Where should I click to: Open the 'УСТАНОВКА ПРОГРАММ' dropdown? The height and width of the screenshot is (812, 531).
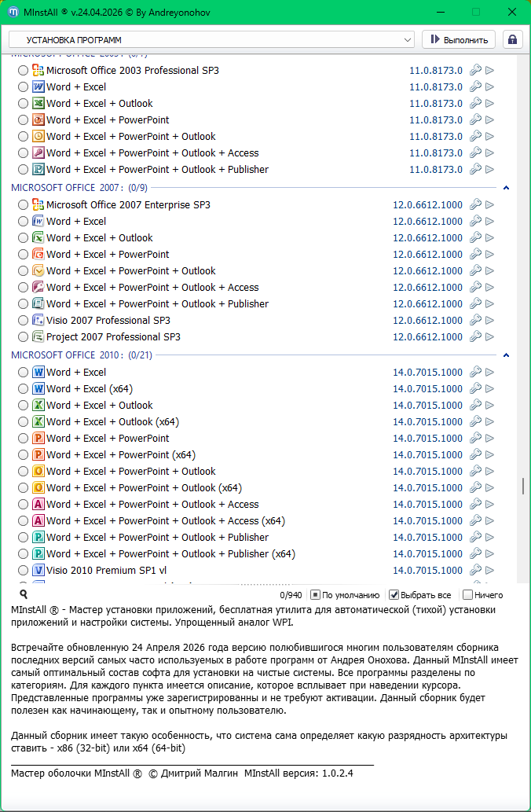(211, 39)
